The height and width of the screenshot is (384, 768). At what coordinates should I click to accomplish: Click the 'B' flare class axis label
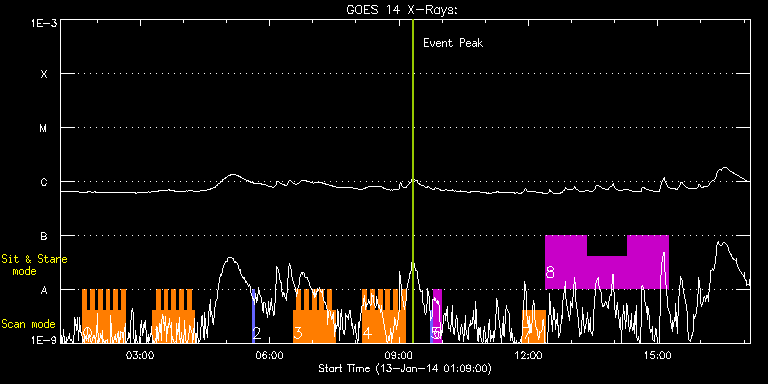point(44,236)
